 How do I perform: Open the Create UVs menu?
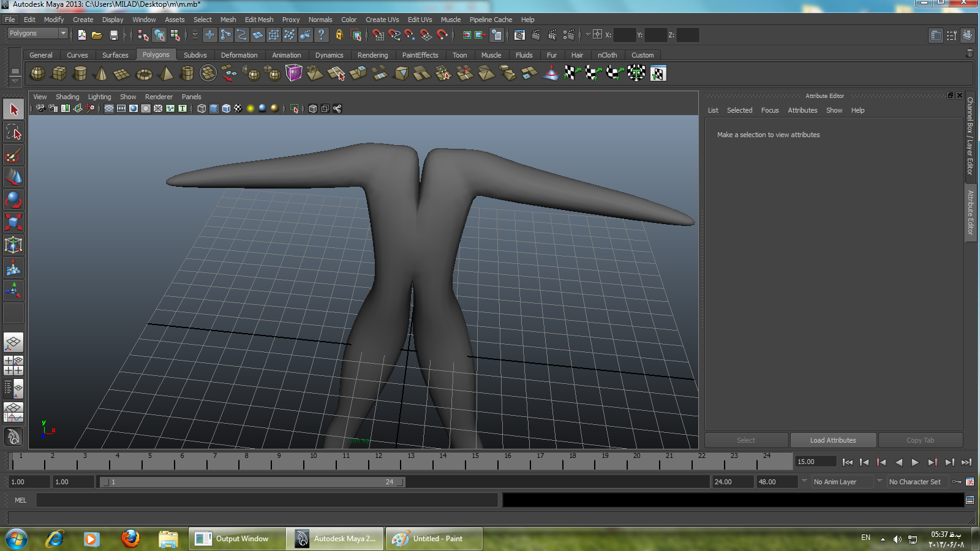[x=382, y=20]
